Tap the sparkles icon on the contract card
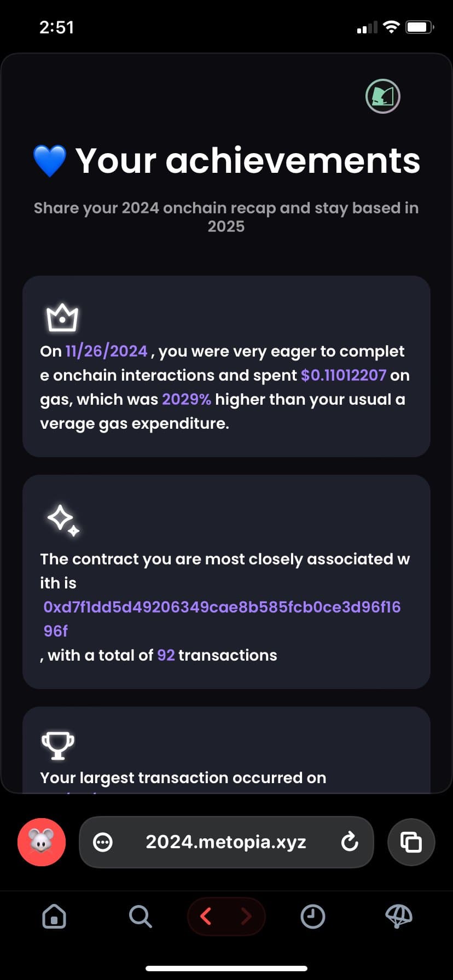The height and width of the screenshot is (980, 453). coord(62,520)
